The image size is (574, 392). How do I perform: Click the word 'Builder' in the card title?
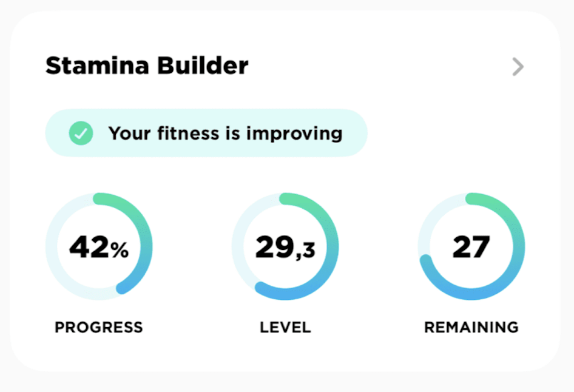205,66
